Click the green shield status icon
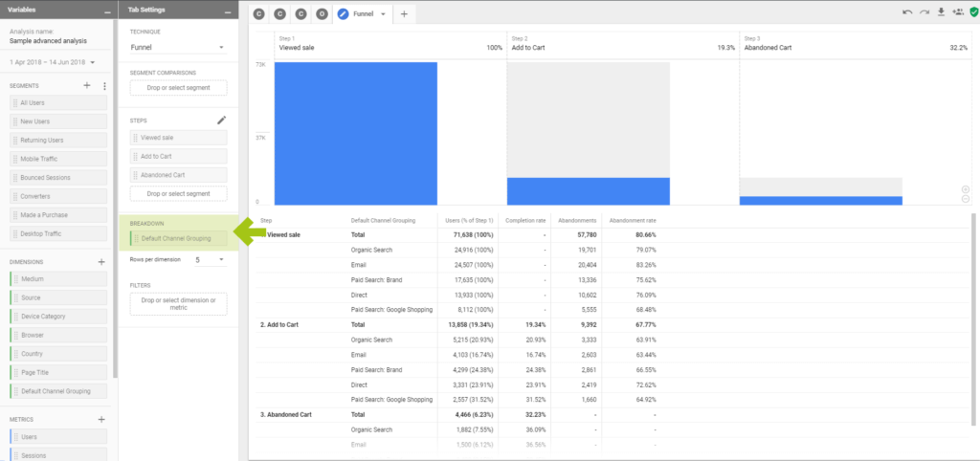 (973, 12)
